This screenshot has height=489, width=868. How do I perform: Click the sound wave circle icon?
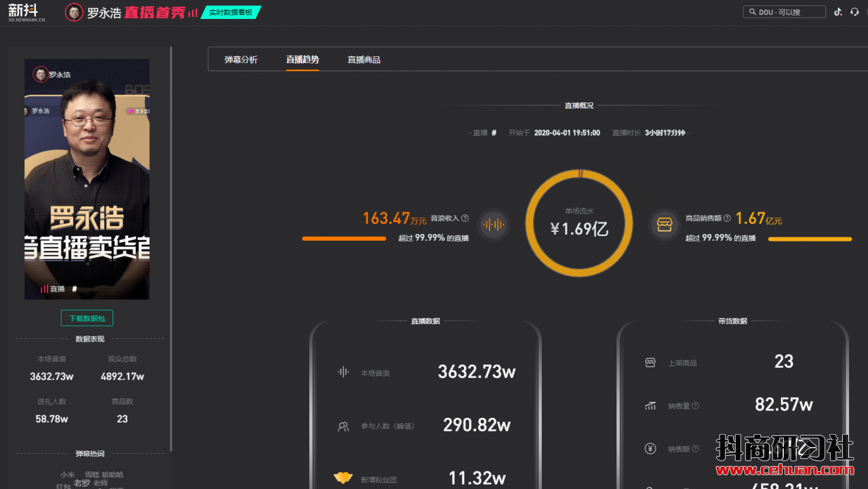pyautogui.click(x=493, y=224)
